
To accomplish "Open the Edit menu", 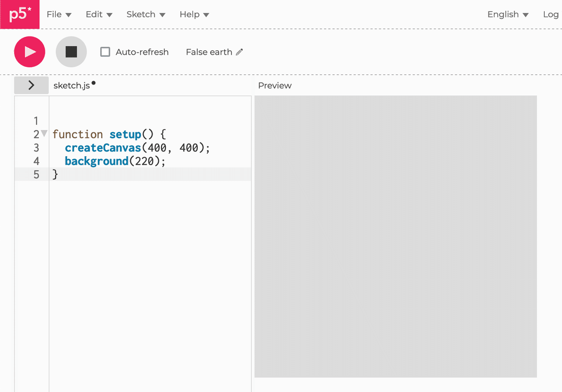I will pos(99,15).
